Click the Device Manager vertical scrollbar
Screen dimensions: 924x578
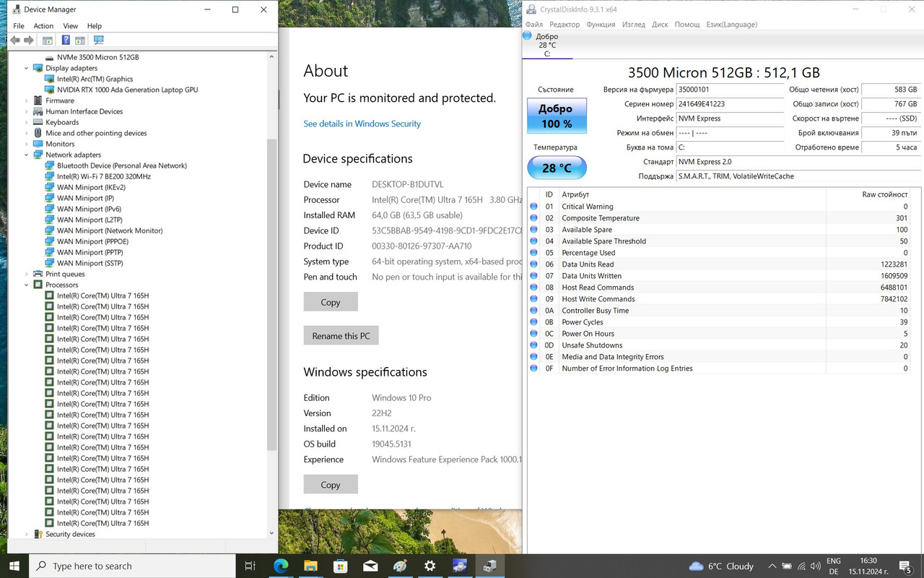[272, 295]
